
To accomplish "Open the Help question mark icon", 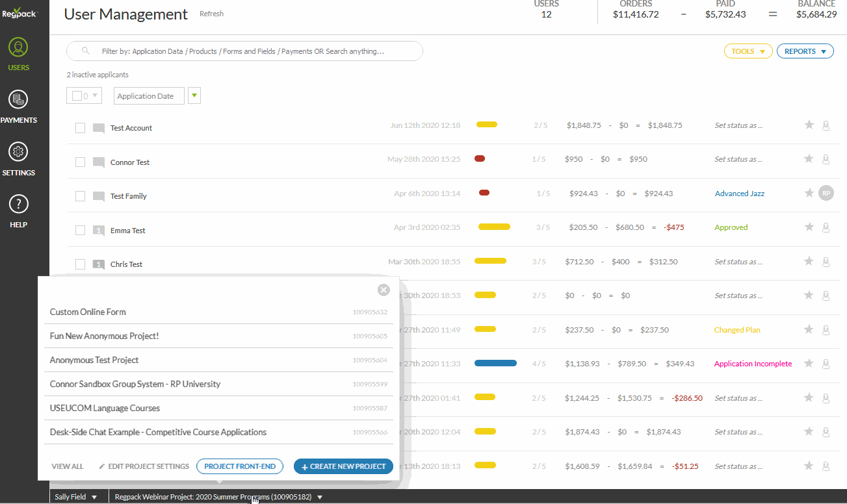I will pos(18,205).
